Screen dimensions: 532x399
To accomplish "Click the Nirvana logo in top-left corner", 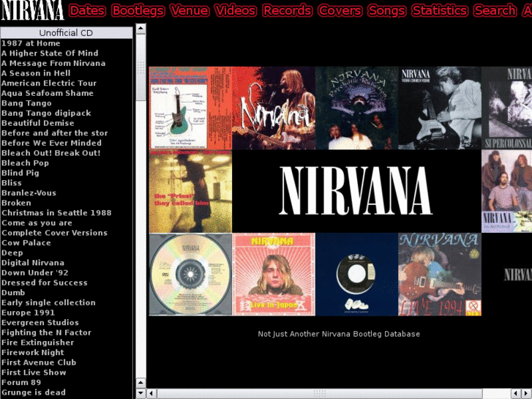I will pos(32,10).
